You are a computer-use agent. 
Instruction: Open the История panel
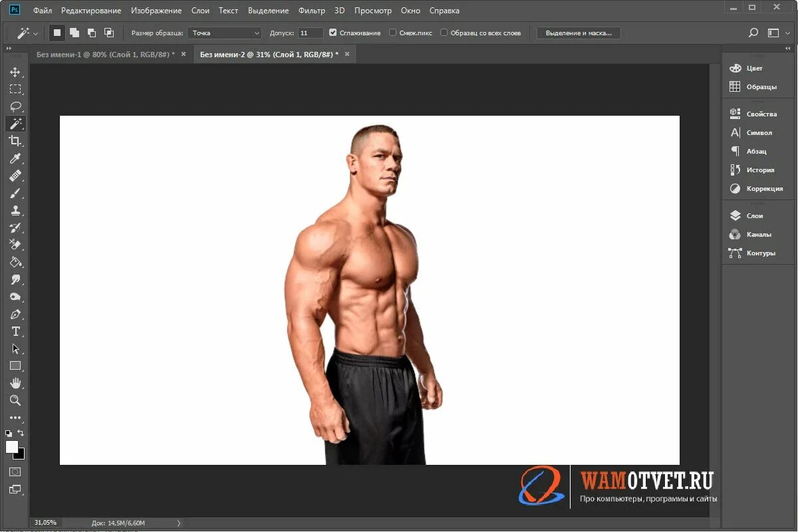tap(760, 170)
